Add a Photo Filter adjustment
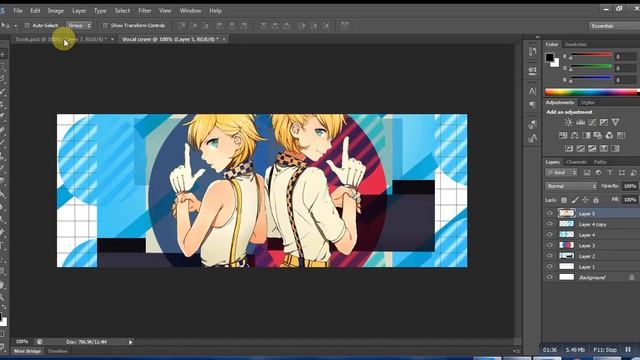 click(x=598, y=135)
